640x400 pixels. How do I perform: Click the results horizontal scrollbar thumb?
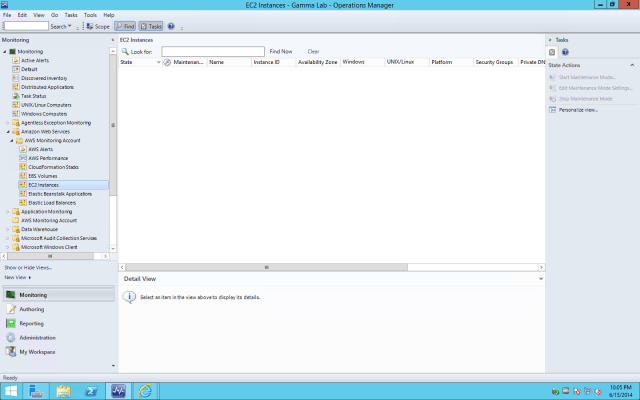267,267
